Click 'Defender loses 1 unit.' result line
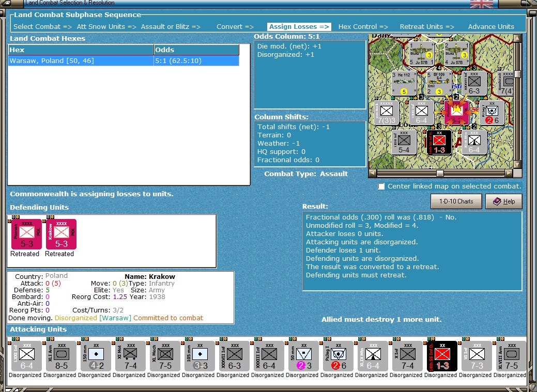The width and height of the screenshot is (537, 392). click(x=343, y=250)
